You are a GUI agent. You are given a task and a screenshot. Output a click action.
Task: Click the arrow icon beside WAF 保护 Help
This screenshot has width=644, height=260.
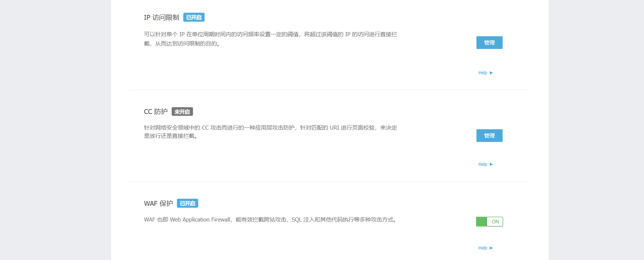(491, 248)
